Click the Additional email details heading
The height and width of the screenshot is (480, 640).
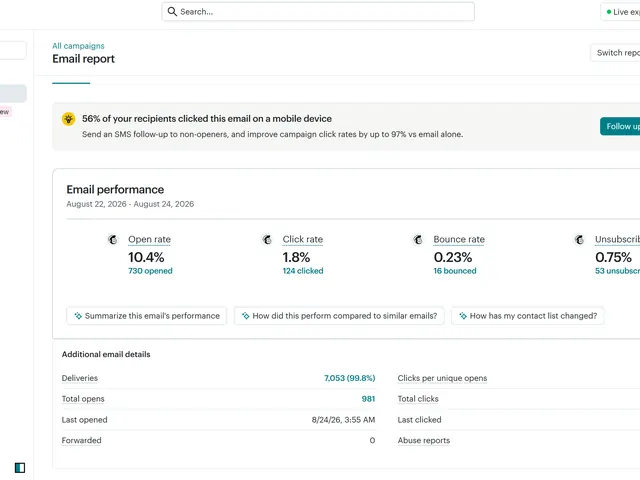tap(106, 354)
